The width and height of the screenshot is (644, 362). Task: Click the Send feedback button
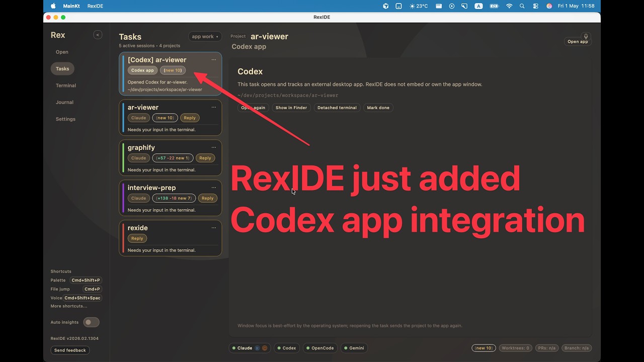click(x=70, y=350)
